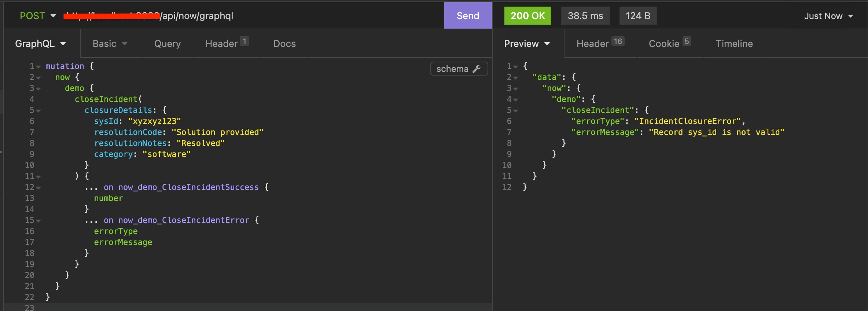The width and height of the screenshot is (868, 311).
Task: Open the GraphQL body type dropdown
Action: (x=41, y=44)
